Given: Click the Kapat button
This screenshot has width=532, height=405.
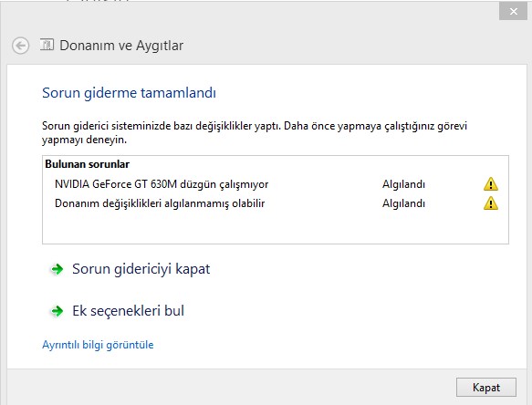Looking at the screenshot, I should (x=486, y=388).
